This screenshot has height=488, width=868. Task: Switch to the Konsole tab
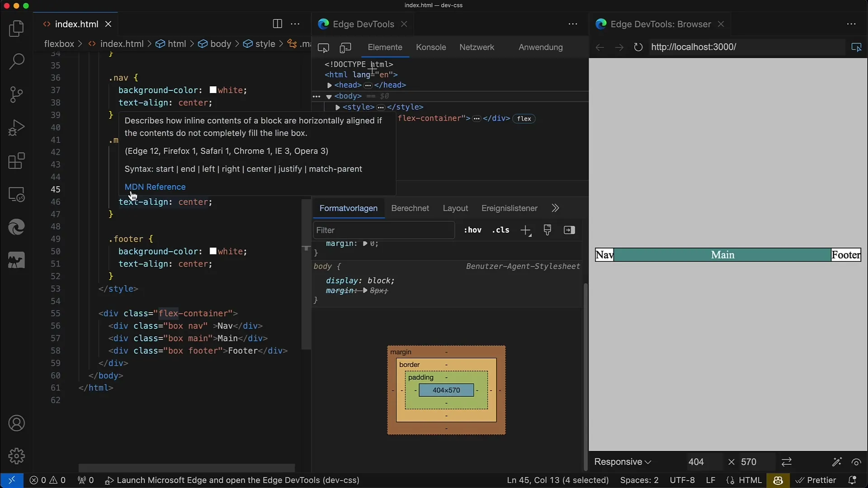tap(431, 47)
